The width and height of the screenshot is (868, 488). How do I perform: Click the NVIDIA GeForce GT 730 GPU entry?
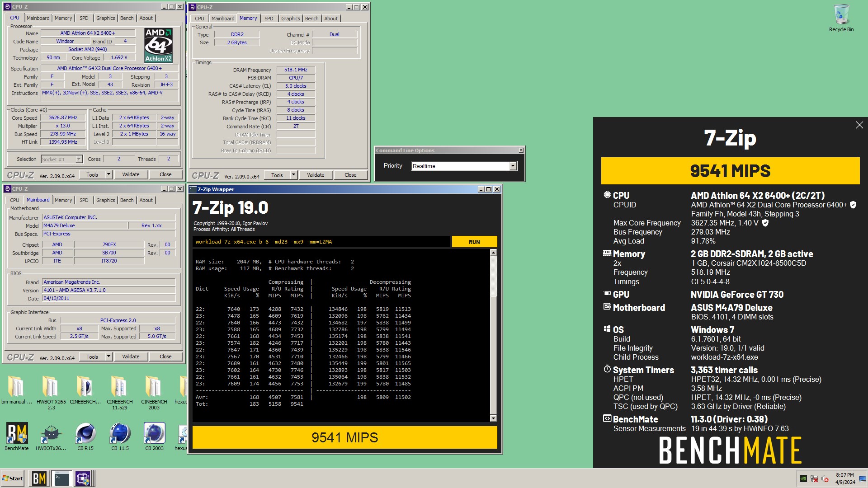(x=737, y=295)
